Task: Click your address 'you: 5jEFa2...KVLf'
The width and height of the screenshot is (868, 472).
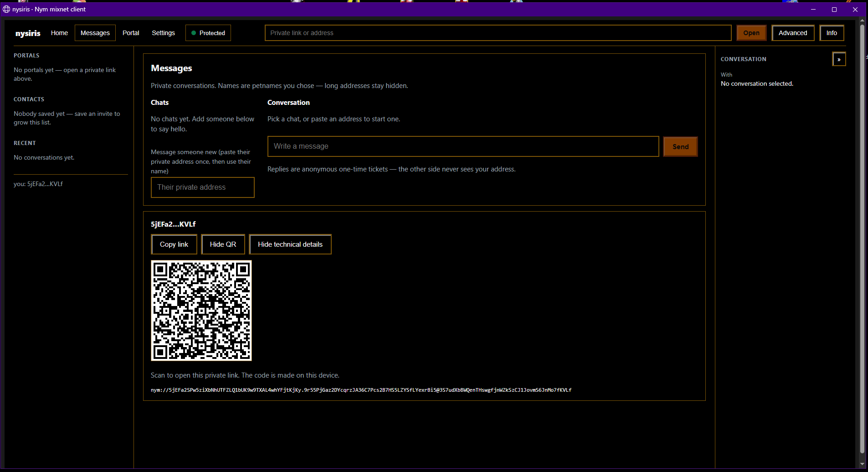Action: 38,184
